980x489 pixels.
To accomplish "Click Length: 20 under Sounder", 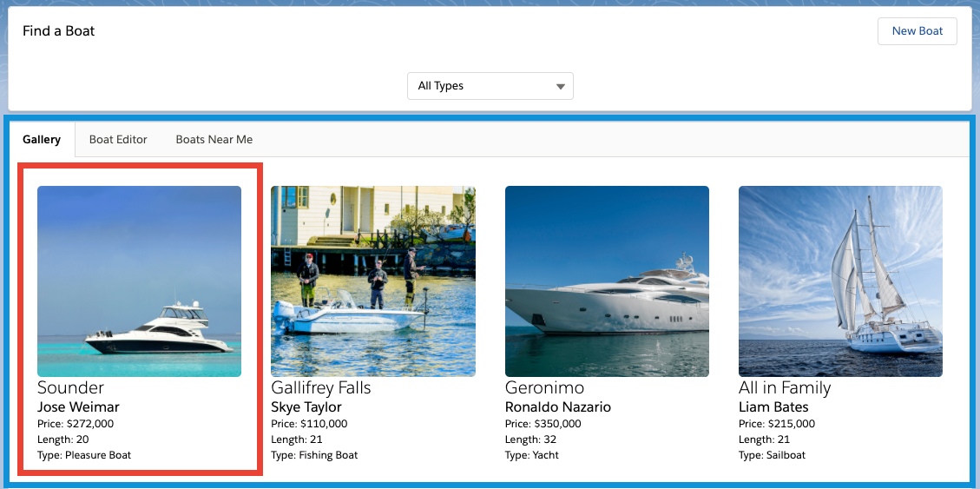I will (63, 439).
